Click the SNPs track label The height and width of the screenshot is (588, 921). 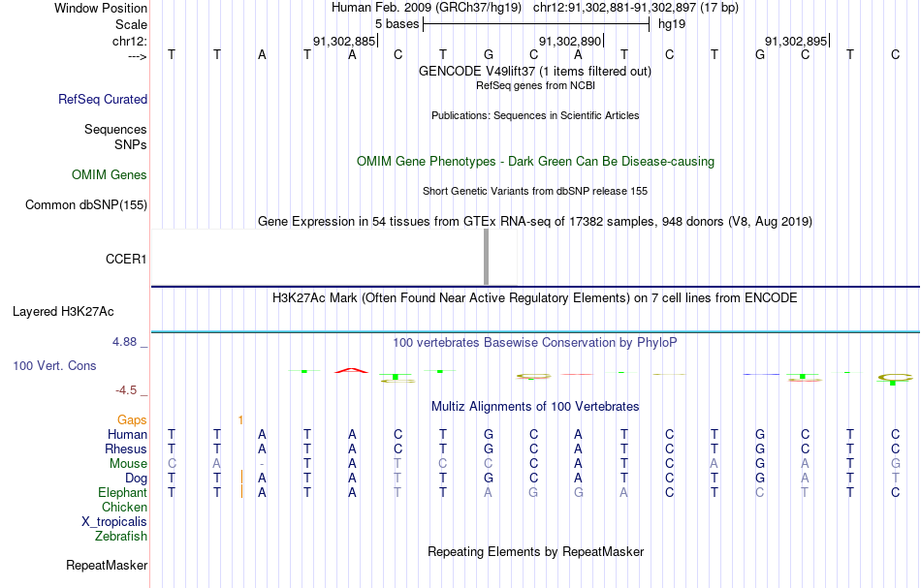pyautogui.click(x=131, y=144)
